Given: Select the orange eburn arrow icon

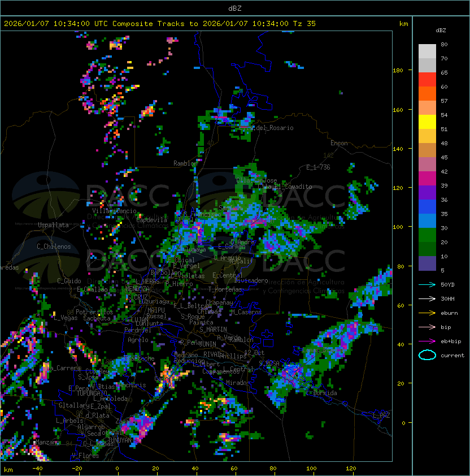Looking at the screenshot, I should [427, 313].
